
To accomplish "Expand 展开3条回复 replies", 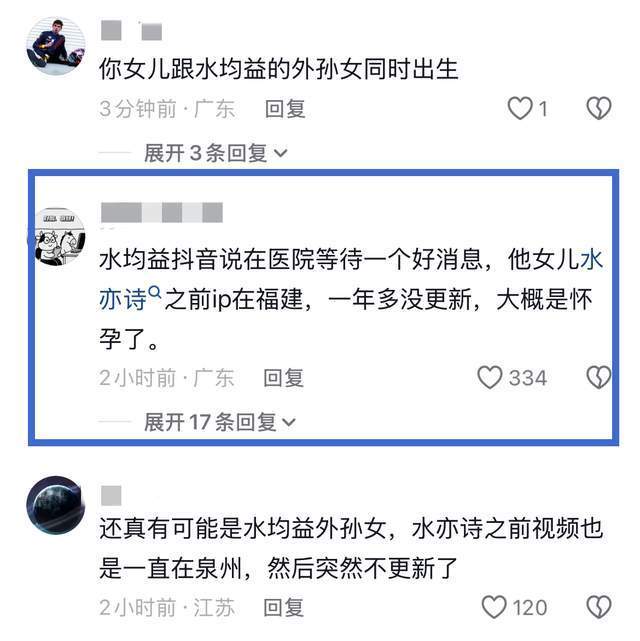I will [215, 153].
